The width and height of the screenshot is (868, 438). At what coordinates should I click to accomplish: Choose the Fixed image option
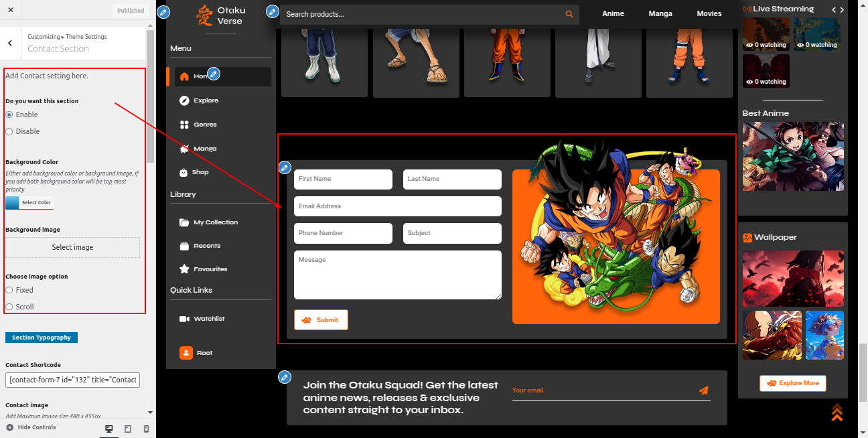tap(9, 290)
